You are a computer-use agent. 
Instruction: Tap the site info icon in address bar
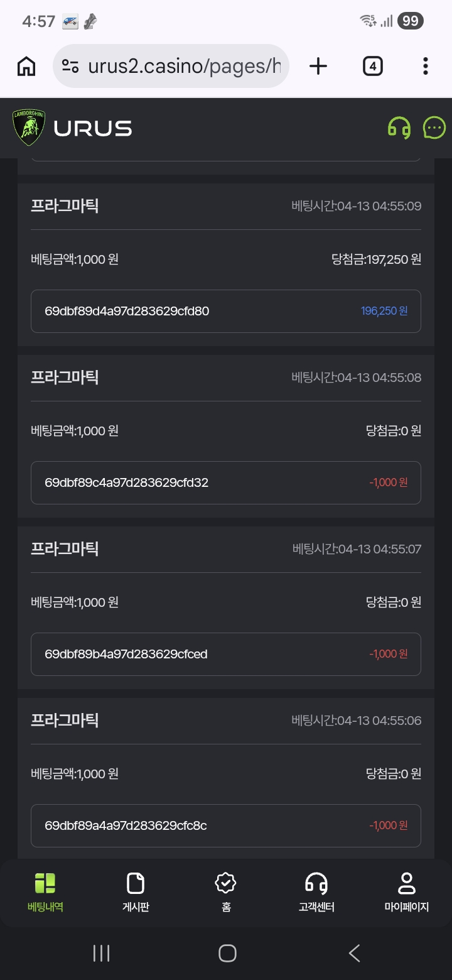coord(70,66)
